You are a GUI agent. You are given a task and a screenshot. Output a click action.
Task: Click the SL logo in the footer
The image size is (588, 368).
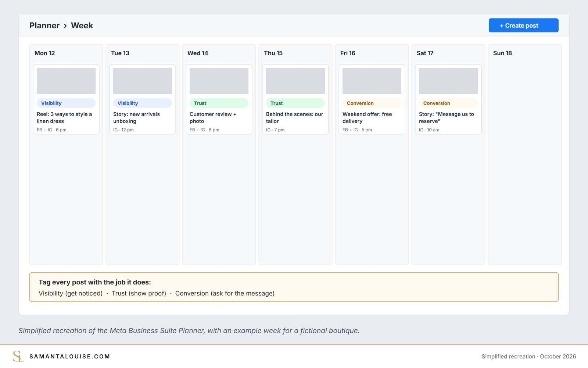tap(18, 356)
